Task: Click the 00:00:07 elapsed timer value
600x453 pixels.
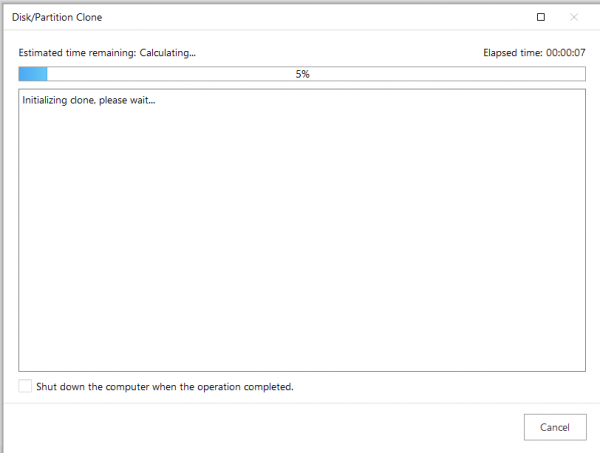Action: click(566, 53)
